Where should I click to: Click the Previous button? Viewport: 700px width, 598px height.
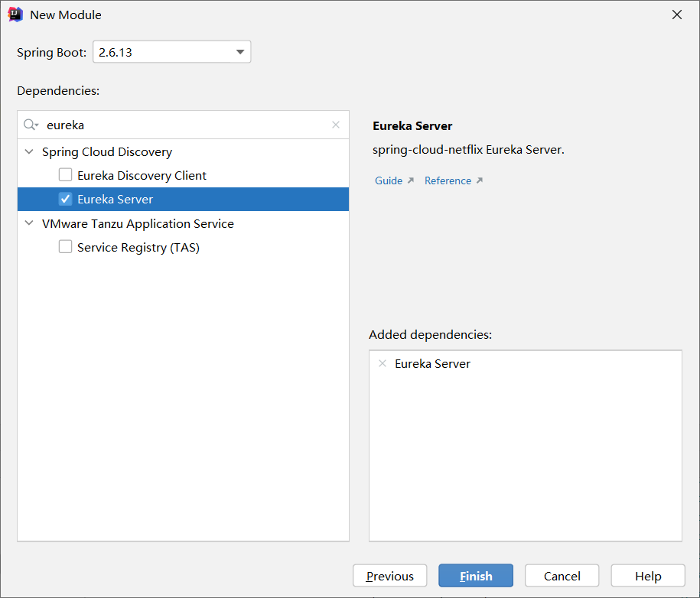click(x=389, y=576)
